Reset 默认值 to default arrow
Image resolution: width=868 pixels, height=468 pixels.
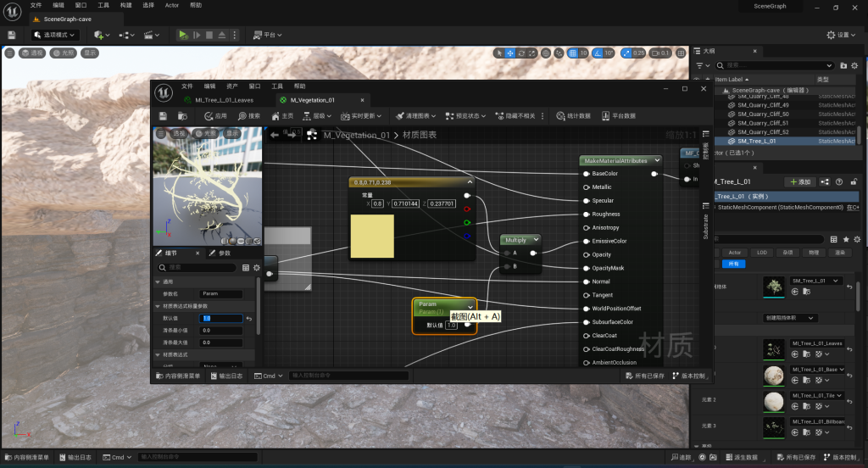tap(249, 319)
